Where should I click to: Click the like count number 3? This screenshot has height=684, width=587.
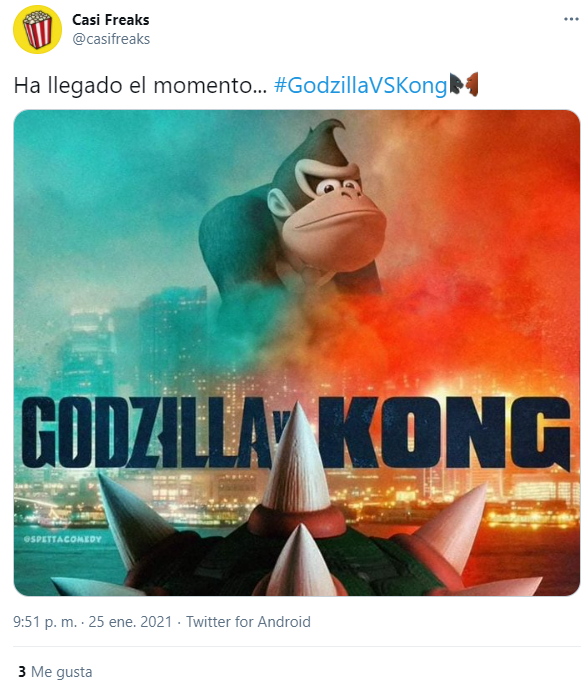(22, 672)
